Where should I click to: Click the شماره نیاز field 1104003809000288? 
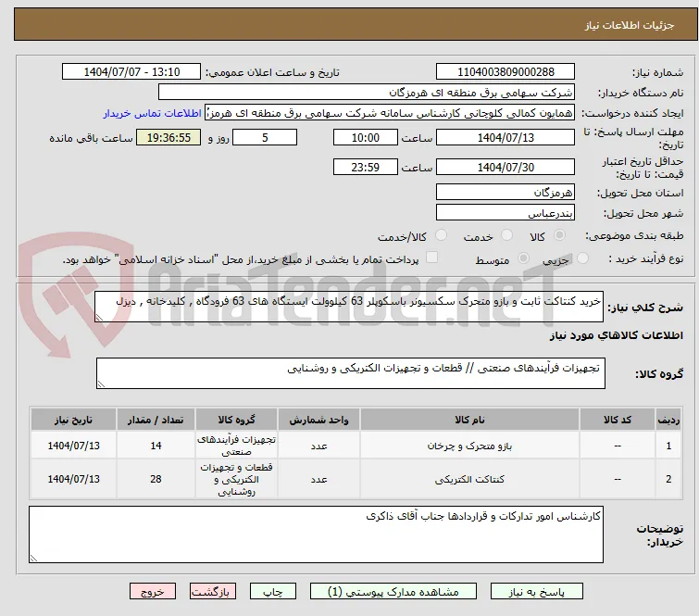coord(506,72)
